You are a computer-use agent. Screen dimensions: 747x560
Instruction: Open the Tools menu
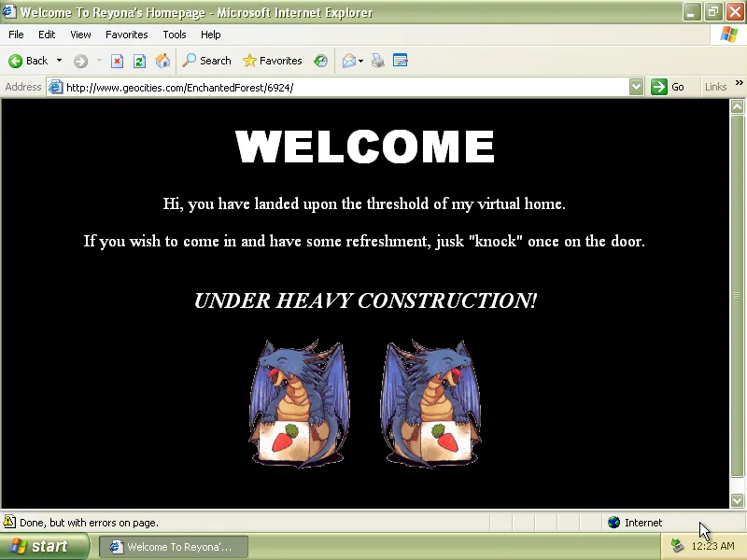click(175, 35)
